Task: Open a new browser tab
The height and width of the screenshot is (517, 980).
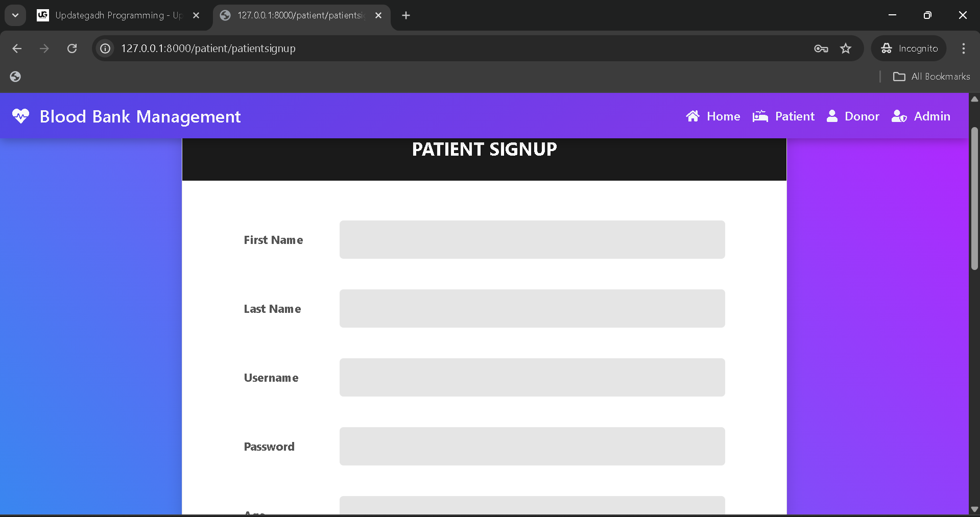Action: click(406, 15)
